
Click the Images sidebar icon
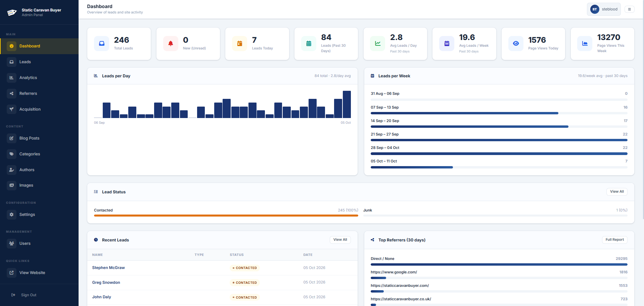tap(12, 185)
